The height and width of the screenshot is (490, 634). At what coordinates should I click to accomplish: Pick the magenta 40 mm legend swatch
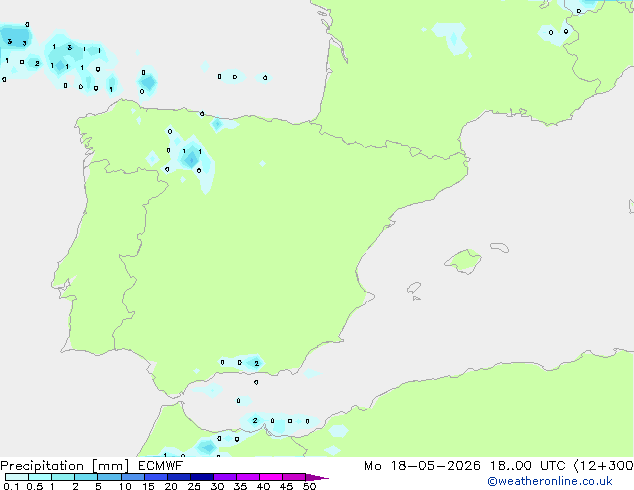tap(271, 477)
